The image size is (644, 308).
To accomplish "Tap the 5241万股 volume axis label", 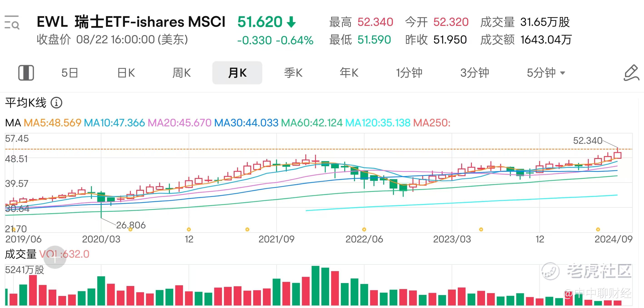I will pos(25,270).
